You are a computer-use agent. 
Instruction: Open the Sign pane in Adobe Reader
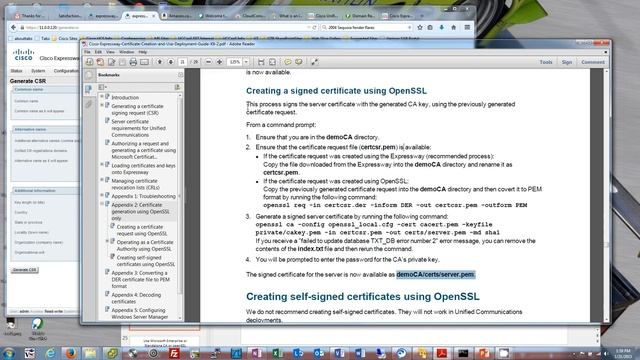[x=567, y=62]
